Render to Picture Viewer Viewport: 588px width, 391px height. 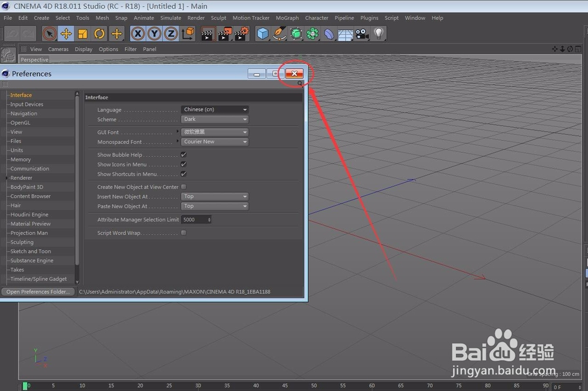(x=225, y=34)
